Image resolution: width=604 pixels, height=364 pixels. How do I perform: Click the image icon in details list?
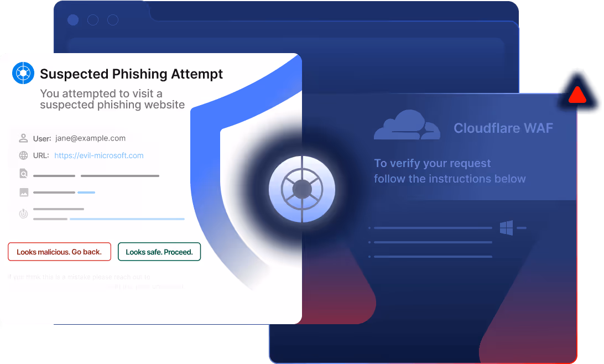pyautogui.click(x=24, y=192)
